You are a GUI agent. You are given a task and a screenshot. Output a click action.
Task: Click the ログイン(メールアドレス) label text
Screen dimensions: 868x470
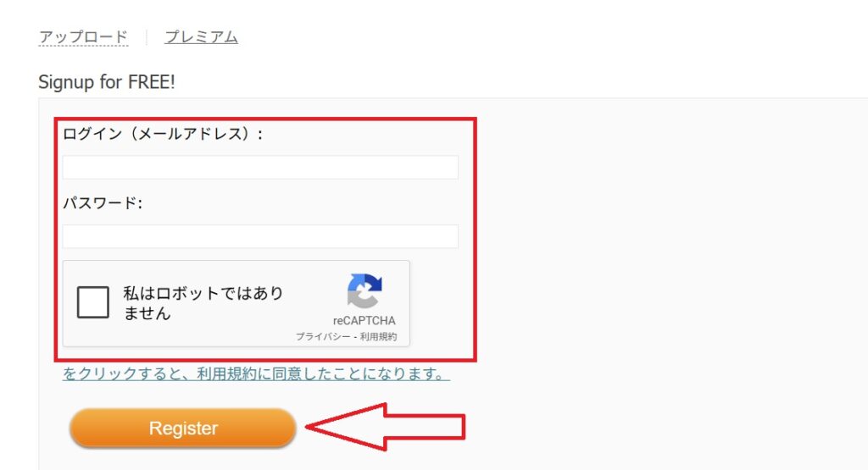(x=163, y=134)
